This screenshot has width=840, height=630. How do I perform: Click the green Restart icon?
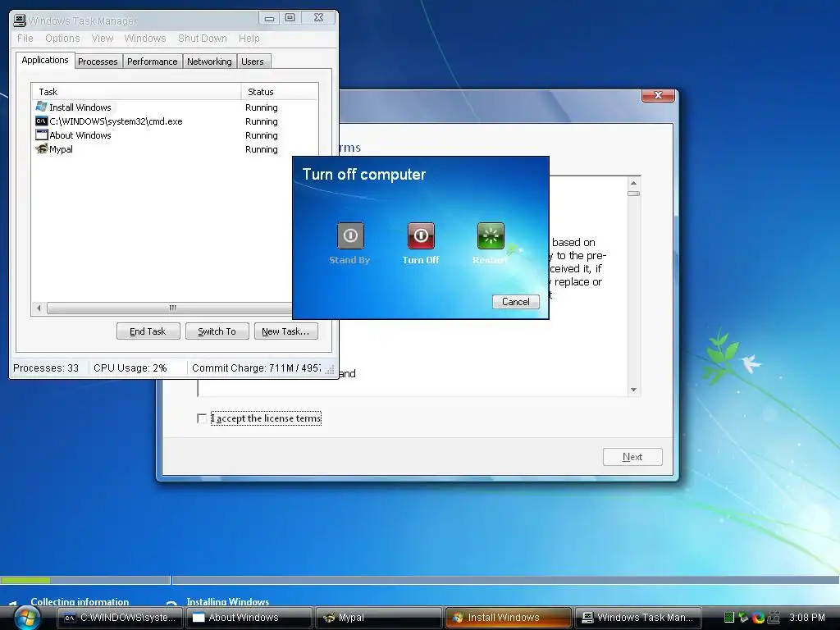[x=491, y=235]
